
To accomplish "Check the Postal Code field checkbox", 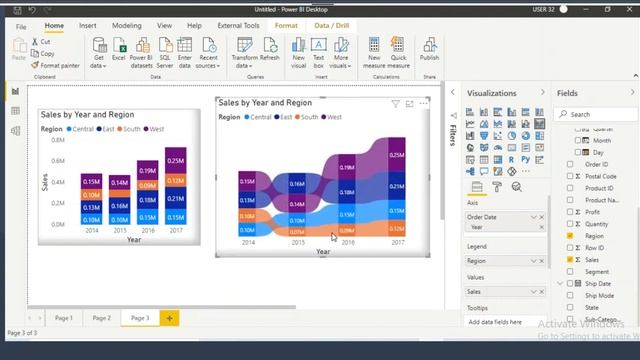I will [x=570, y=176].
